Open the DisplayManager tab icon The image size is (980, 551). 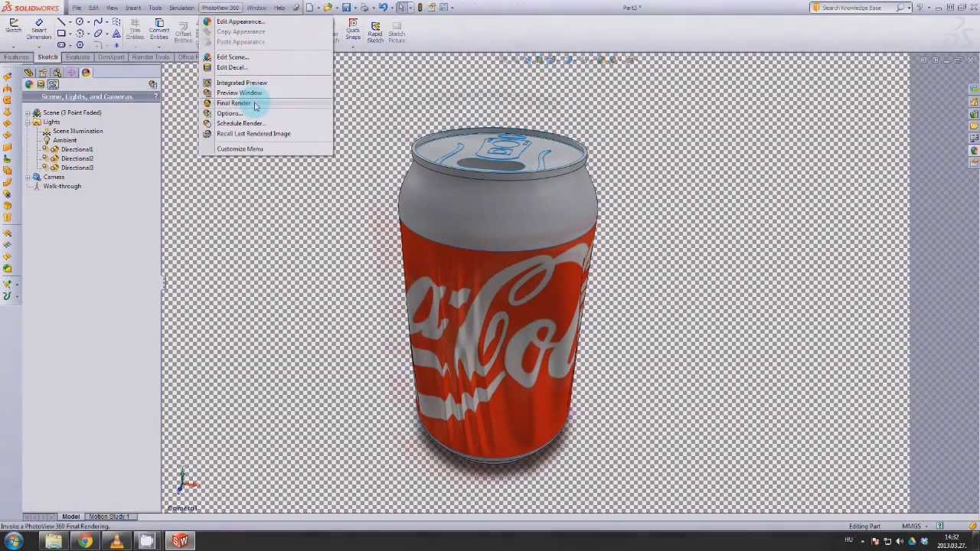click(86, 73)
